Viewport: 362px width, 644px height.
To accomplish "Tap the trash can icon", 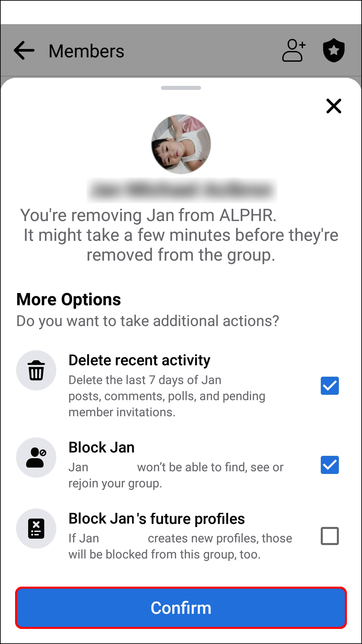I will (x=36, y=370).
